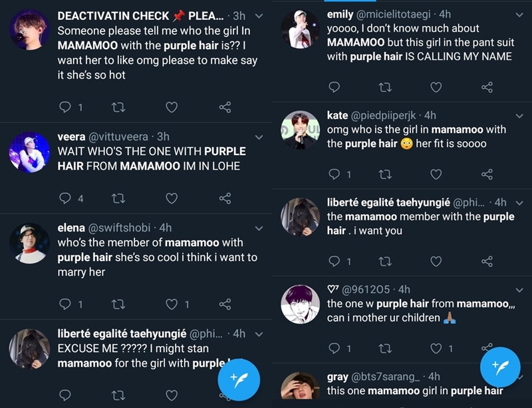The width and height of the screenshot is (532, 408).
Task: Share the DEACTIVATIN CHECK tweet
Action: point(225,107)
